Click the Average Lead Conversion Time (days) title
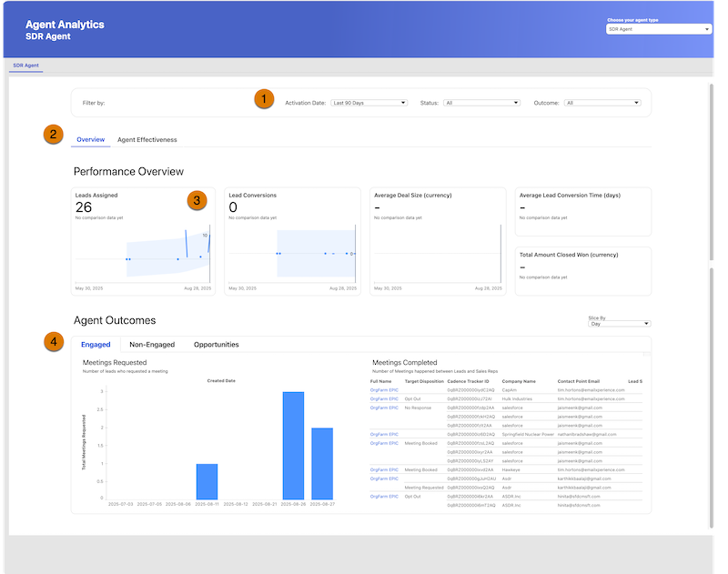Screen dimensions: 728x574 [x=570, y=196]
